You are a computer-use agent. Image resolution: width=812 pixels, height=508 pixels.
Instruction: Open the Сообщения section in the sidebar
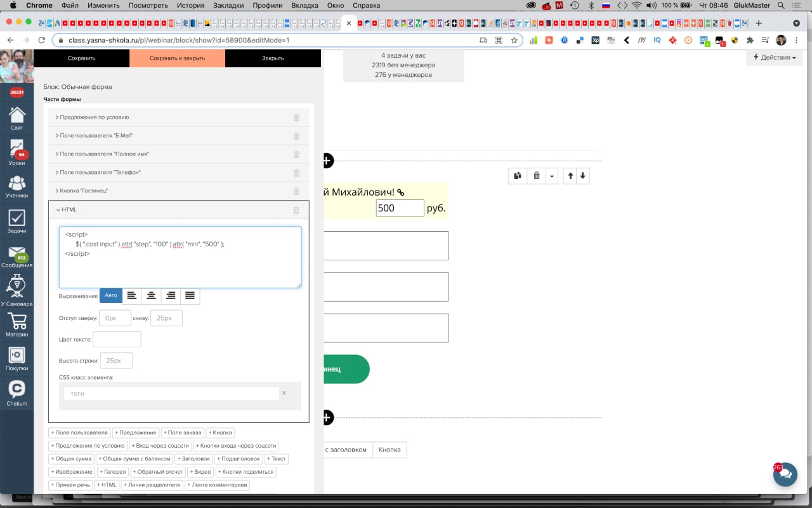click(16, 257)
